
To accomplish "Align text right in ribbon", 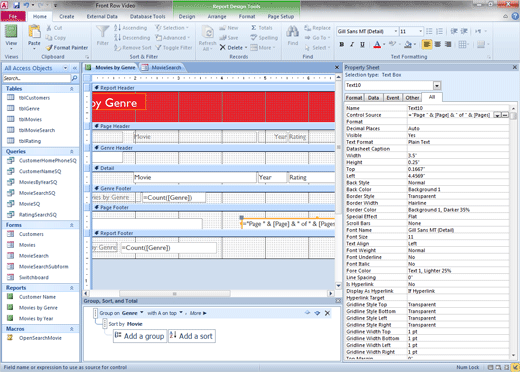I will pyautogui.click(x=448, y=44).
